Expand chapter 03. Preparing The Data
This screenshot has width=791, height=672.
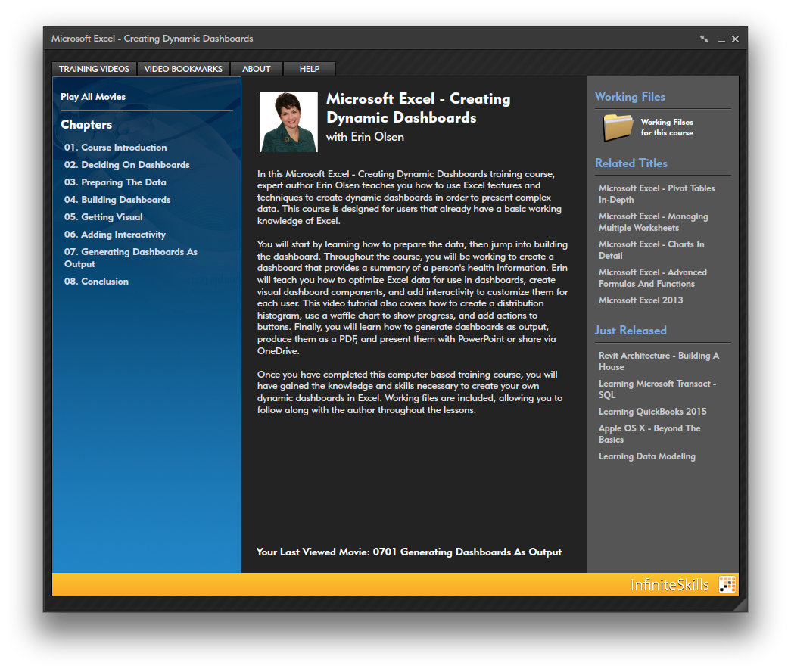point(115,182)
